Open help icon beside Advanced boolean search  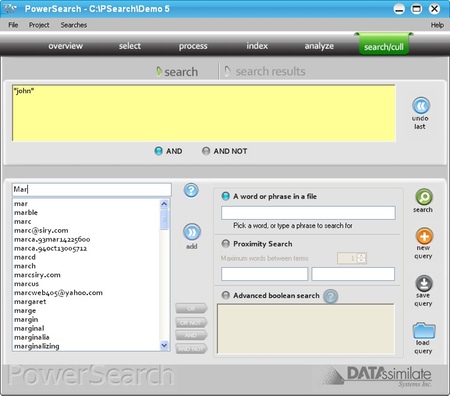tap(331, 296)
